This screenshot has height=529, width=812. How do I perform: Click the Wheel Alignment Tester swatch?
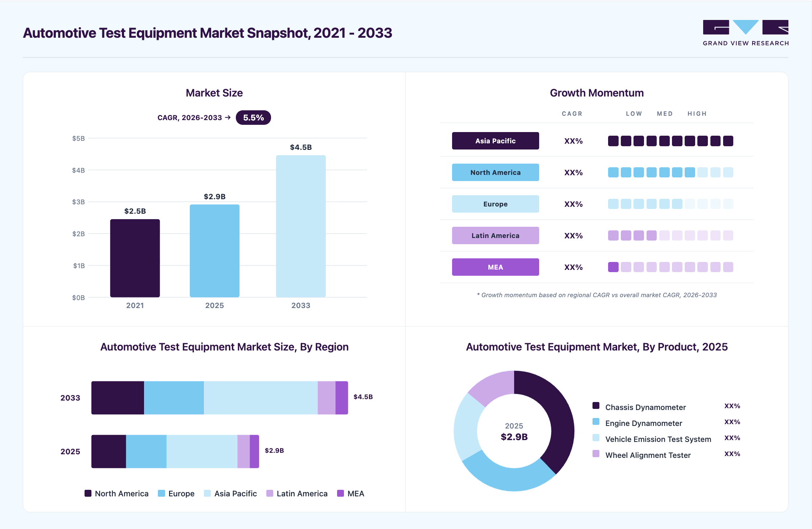596,453
